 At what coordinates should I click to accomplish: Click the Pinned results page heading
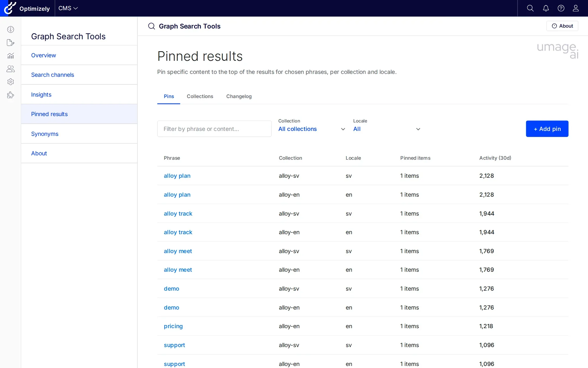(200, 56)
